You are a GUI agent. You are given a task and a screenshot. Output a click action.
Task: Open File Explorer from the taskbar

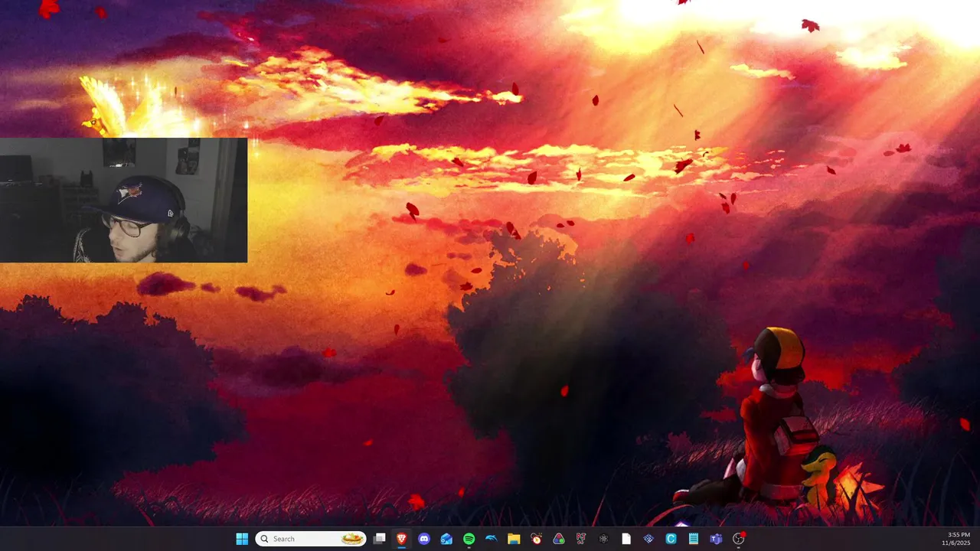coord(514,539)
